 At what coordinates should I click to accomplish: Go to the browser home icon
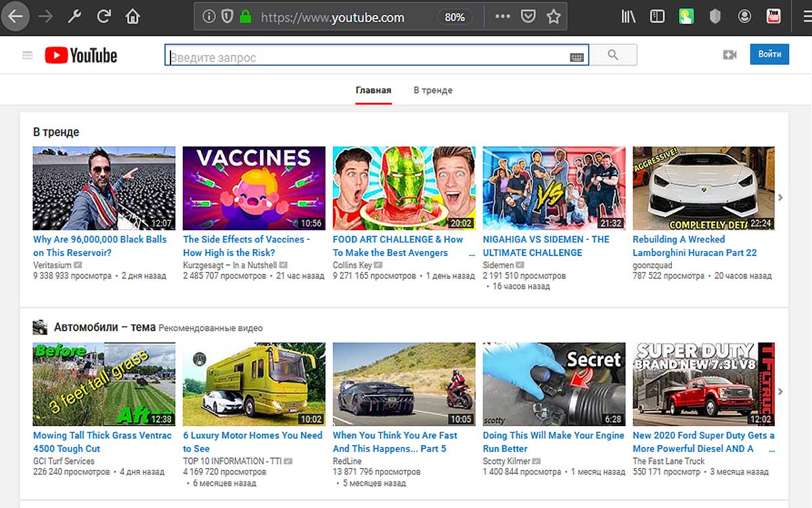coord(133,16)
